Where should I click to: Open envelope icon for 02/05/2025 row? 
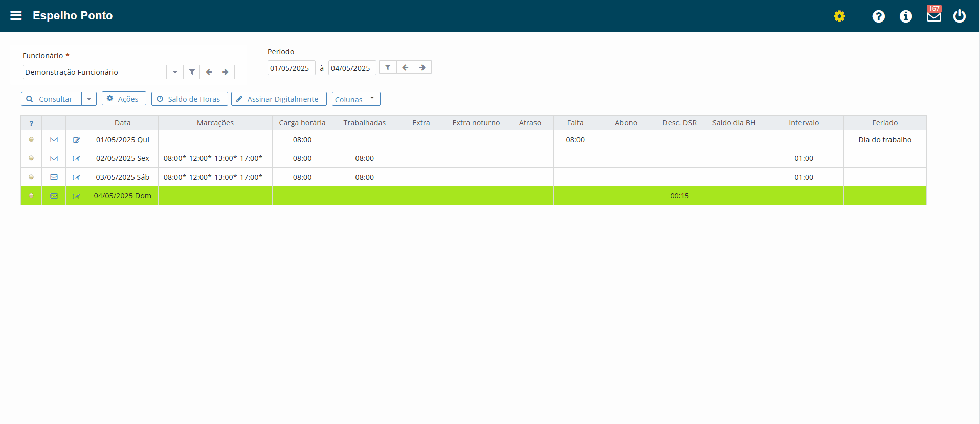click(x=54, y=159)
